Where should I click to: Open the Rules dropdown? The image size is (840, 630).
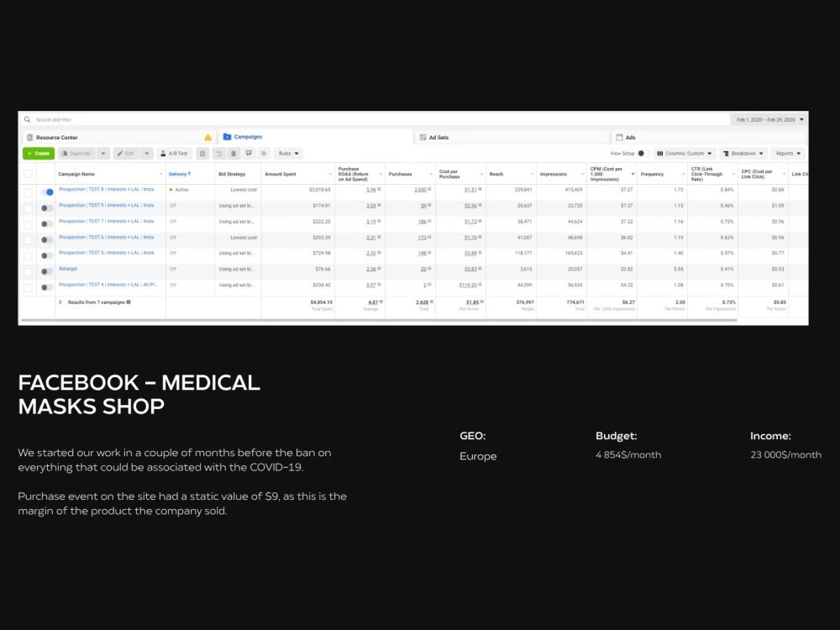click(x=288, y=154)
